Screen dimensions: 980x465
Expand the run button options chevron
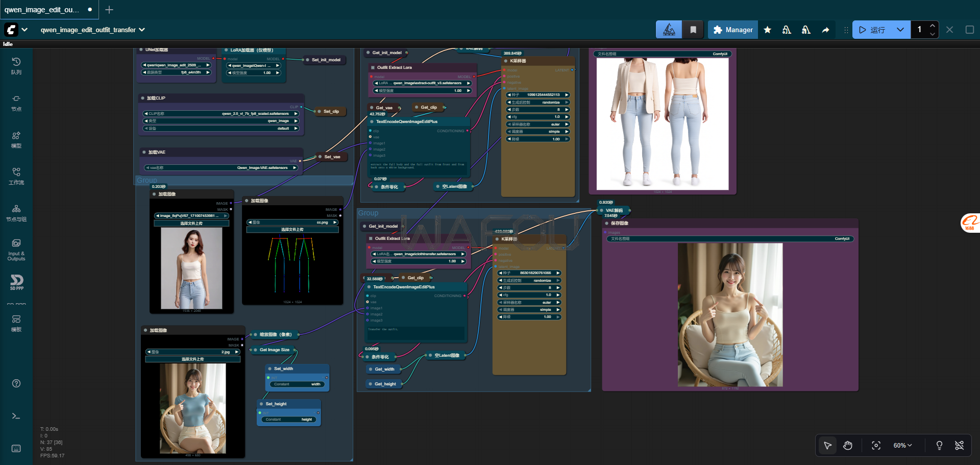900,30
